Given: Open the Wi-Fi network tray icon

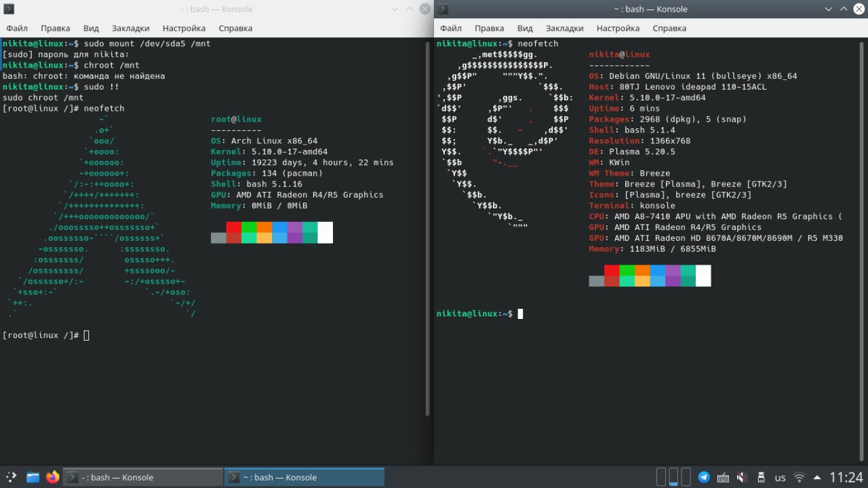Looking at the screenshot, I should 800,477.
